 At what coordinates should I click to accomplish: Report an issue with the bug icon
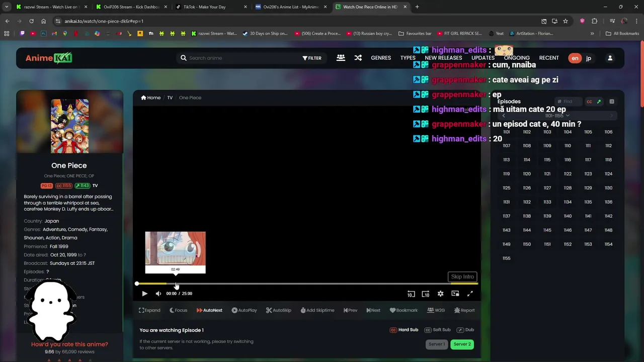(464, 310)
